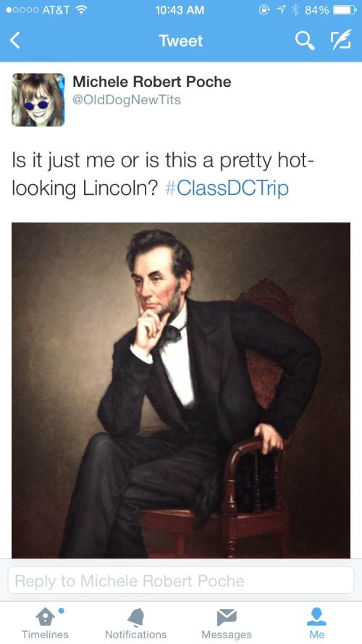Viewport: 362px width, 644px height.
Task: Click the #ClassDCTrip hashtag link
Action: pos(227,188)
